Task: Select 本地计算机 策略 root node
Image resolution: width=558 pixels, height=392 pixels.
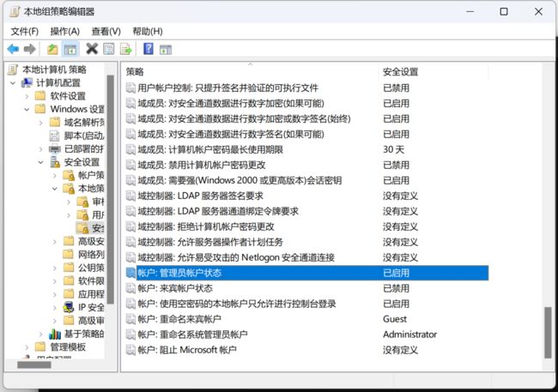Action: tap(54, 69)
